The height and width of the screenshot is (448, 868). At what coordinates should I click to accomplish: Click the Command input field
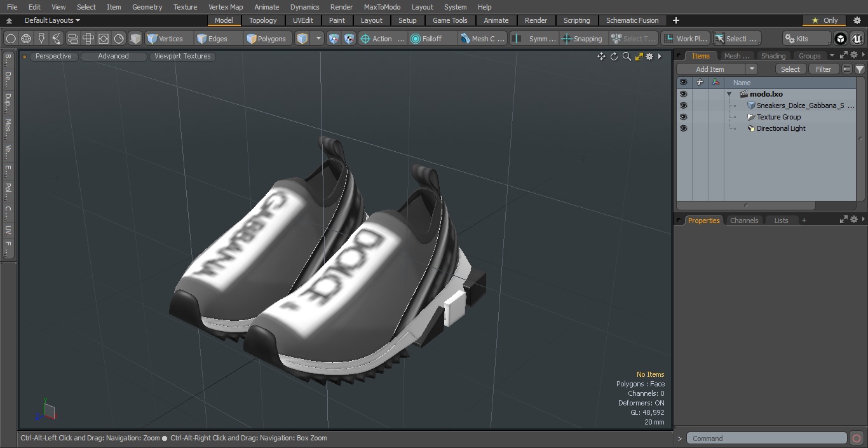(767, 438)
